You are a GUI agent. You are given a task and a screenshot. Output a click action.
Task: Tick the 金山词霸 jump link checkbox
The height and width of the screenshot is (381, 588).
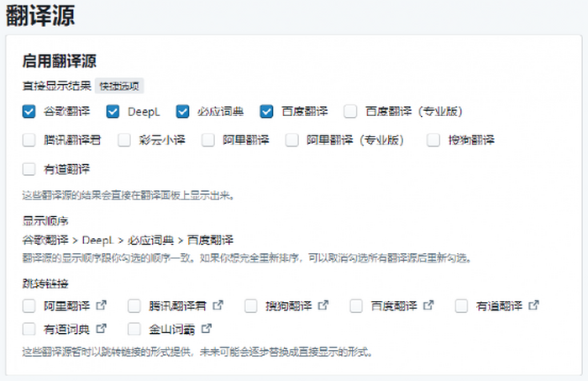click(134, 328)
